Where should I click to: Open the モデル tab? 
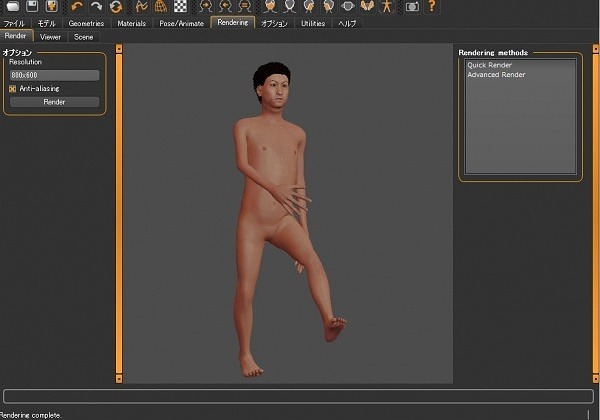click(46, 23)
